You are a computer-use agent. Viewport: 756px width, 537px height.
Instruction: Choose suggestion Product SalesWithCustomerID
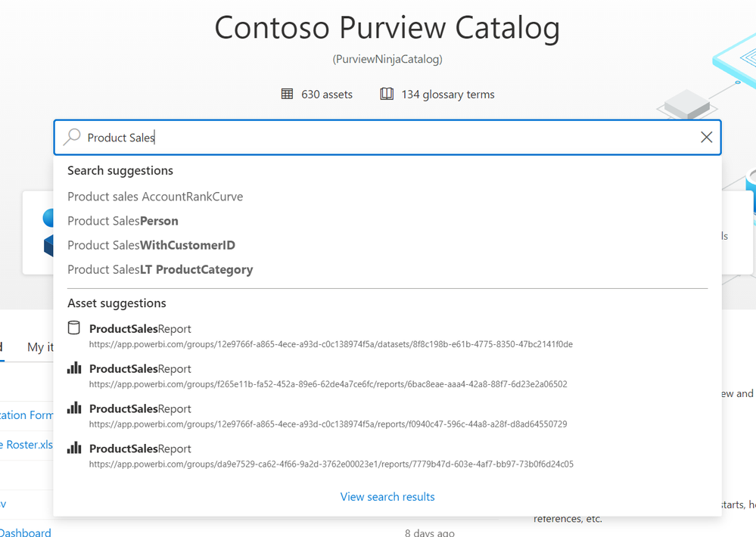coord(151,245)
